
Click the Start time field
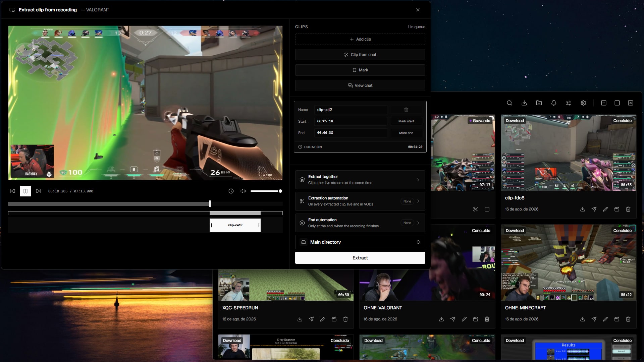coord(351,121)
